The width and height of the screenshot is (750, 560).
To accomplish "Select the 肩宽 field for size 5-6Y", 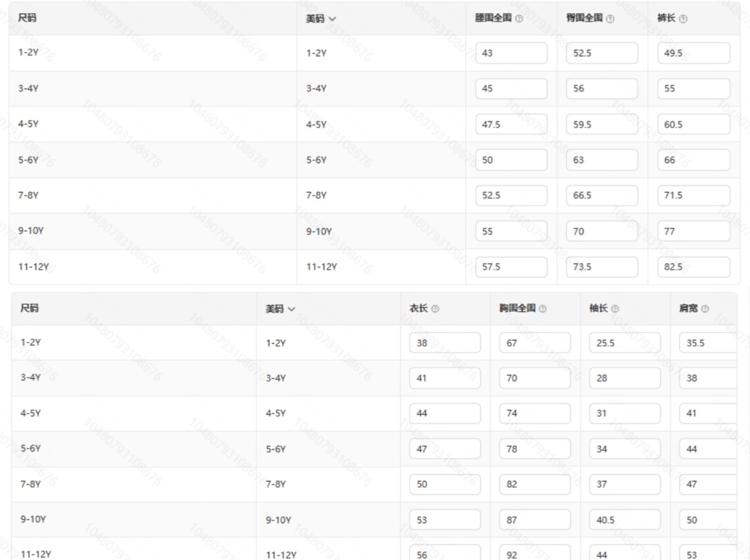I will (x=708, y=449).
